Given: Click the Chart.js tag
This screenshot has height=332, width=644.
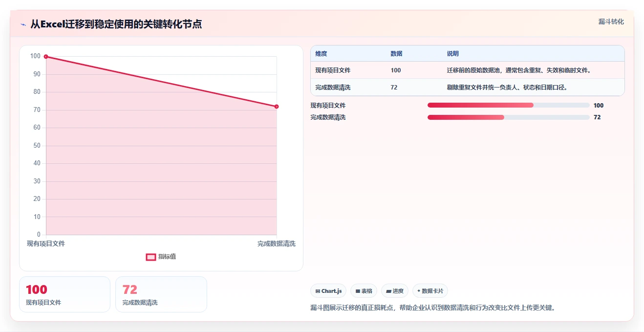Looking at the screenshot, I should tap(328, 291).
